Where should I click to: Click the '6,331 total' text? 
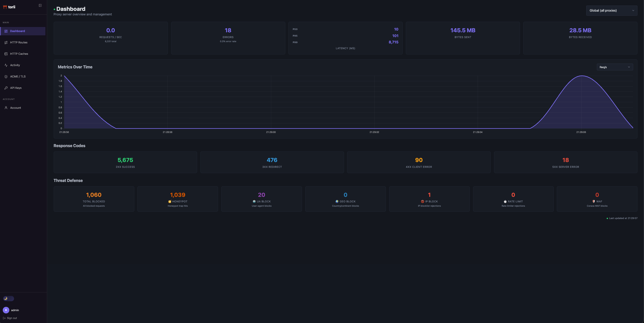[x=111, y=41]
